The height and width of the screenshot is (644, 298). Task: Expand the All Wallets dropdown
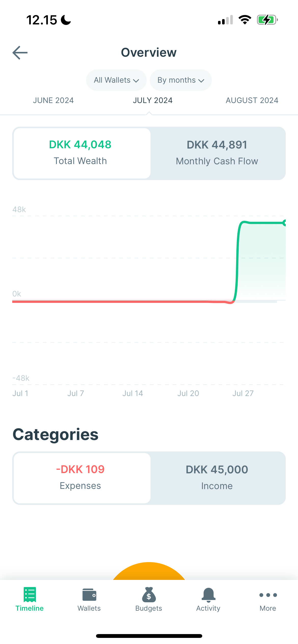pyautogui.click(x=116, y=80)
